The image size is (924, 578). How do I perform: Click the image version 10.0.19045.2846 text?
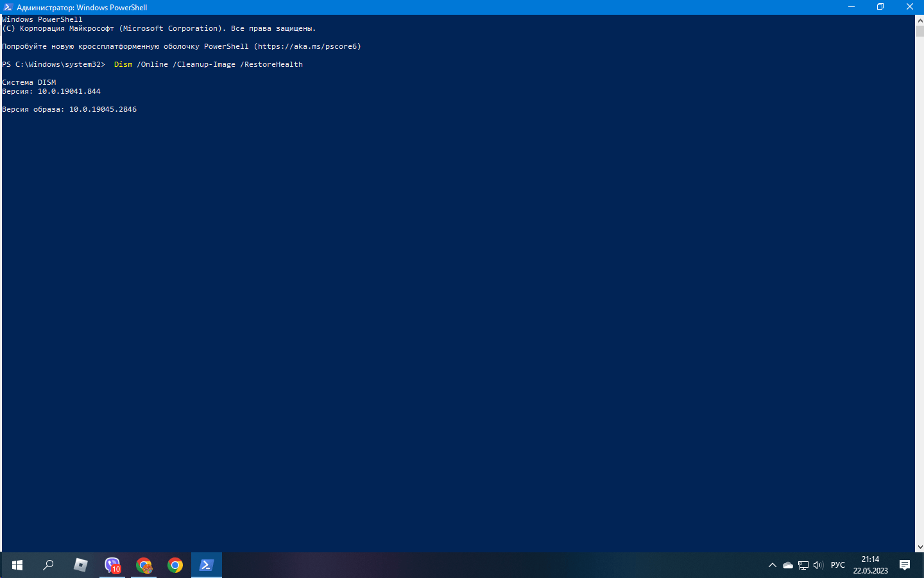(x=103, y=109)
